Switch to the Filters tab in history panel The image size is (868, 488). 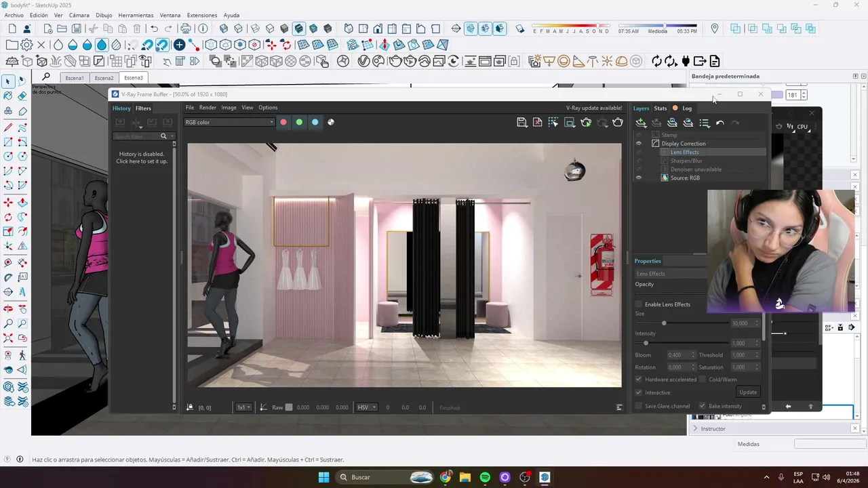click(143, 108)
